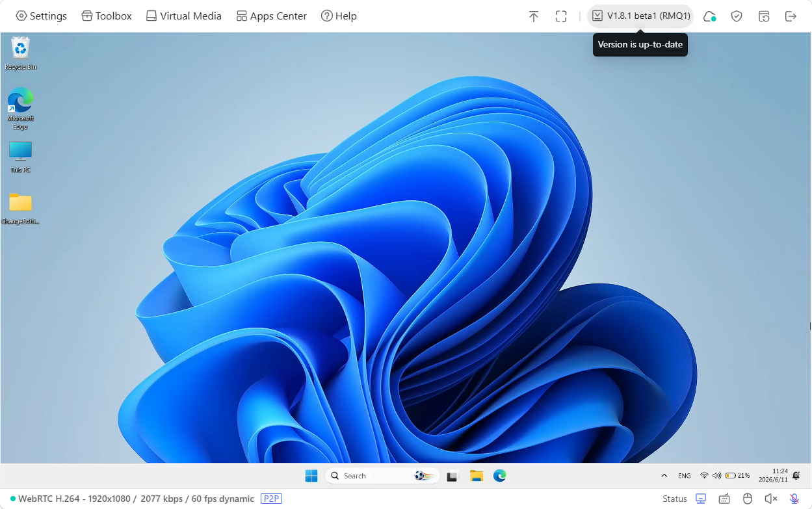This screenshot has width=812, height=509.
Task: Click the V1.8.1 beta1 version button
Action: pyautogui.click(x=640, y=16)
